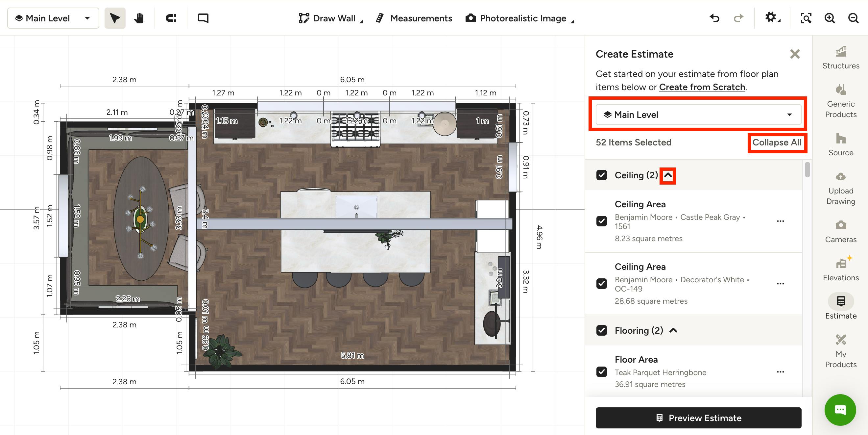Click the undo arrow
Image resolution: width=868 pixels, height=435 pixels.
coord(714,18)
